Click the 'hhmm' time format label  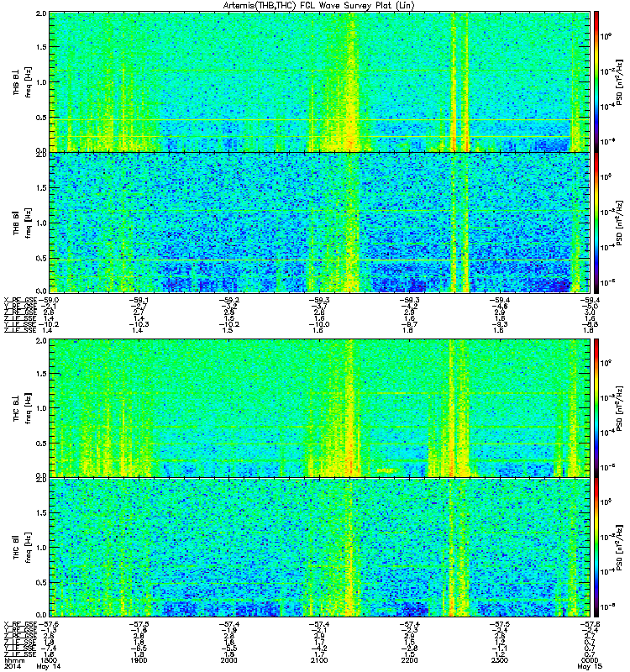[14, 660]
